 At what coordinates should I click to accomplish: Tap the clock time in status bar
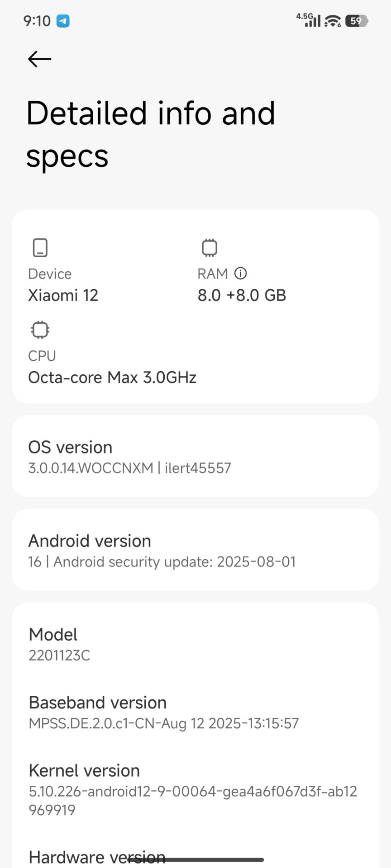point(37,21)
